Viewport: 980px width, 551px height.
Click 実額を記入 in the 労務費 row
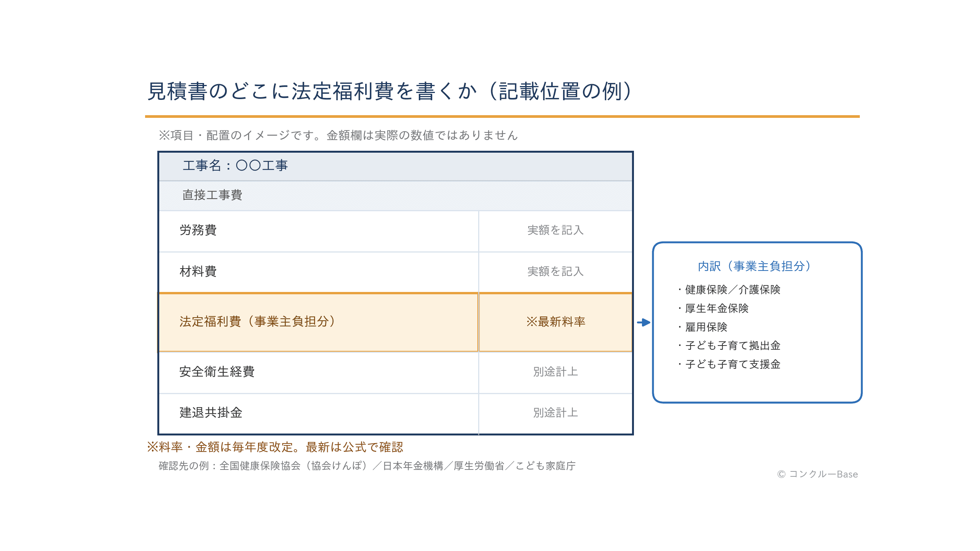[555, 230]
